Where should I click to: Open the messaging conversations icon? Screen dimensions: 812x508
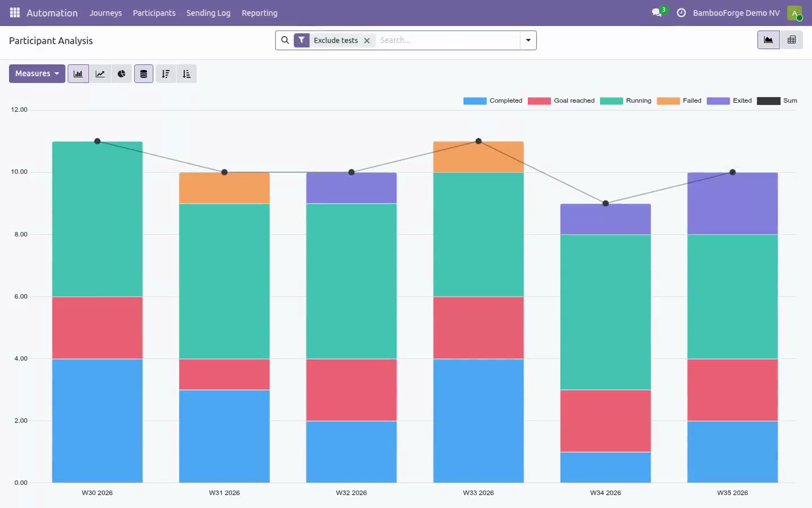pos(657,13)
